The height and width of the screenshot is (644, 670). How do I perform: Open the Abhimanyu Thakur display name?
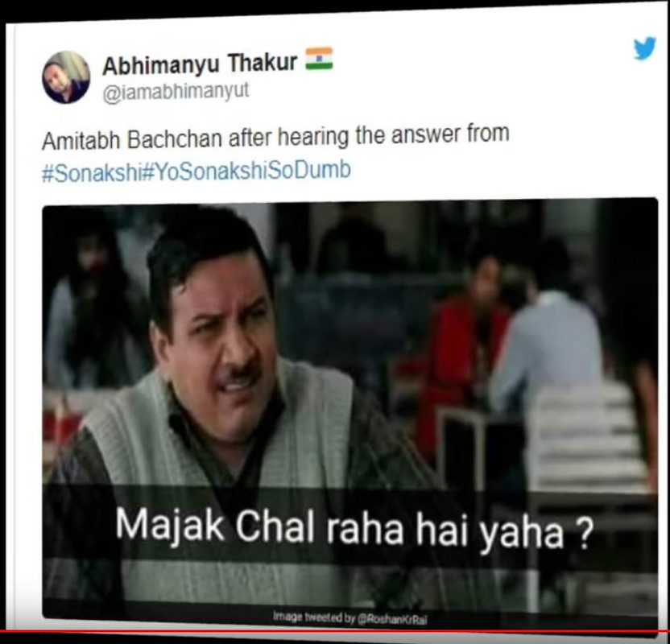[200, 64]
